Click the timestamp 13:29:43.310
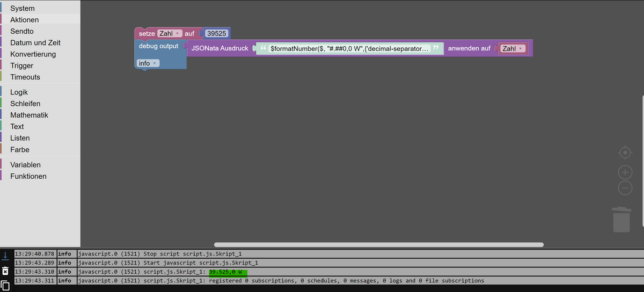This screenshot has width=644, height=292. tap(34, 272)
